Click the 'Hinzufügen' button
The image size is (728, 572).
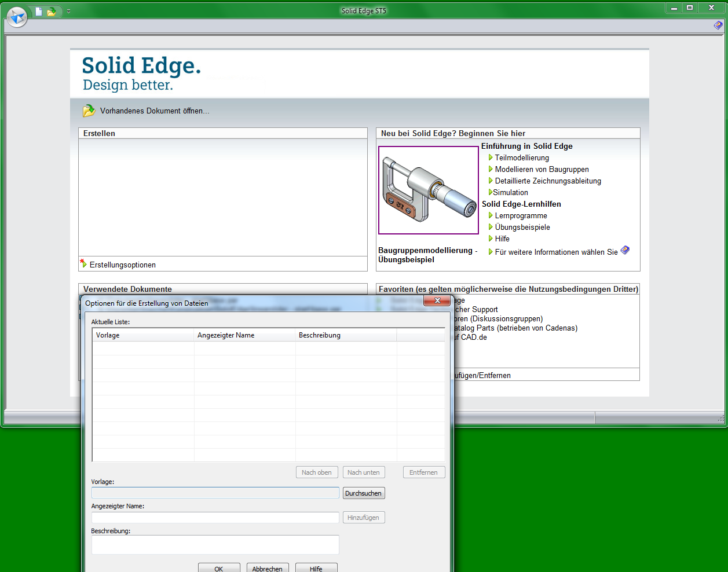tap(364, 518)
